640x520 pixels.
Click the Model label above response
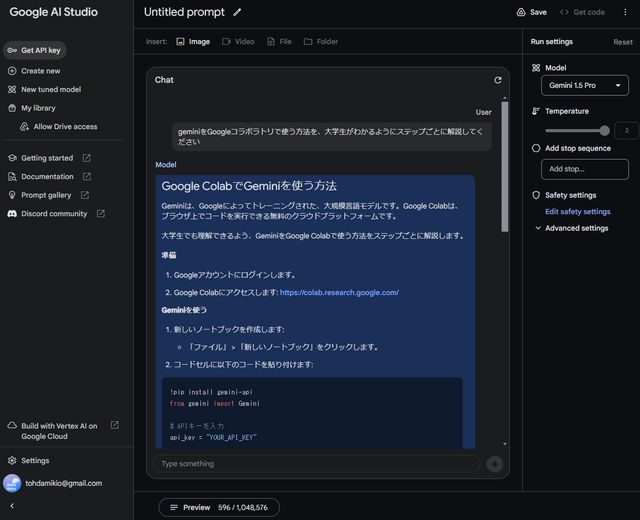coord(166,165)
